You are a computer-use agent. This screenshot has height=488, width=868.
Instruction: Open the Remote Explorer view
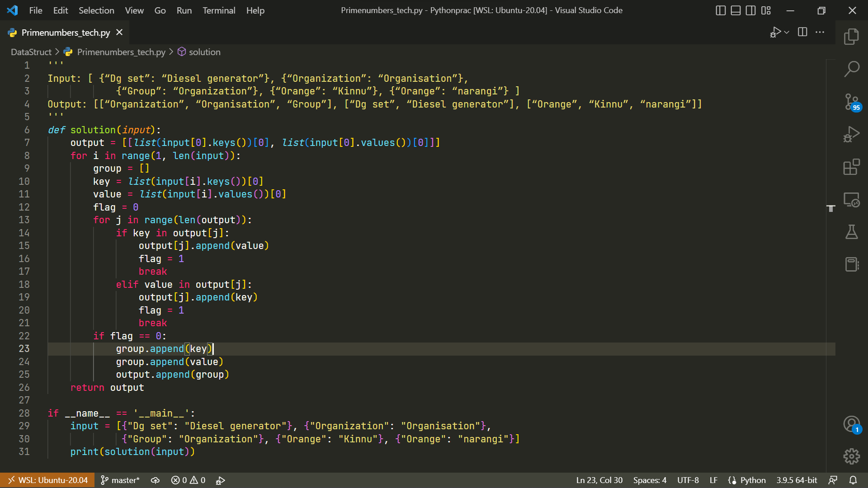click(x=851, y=200)
